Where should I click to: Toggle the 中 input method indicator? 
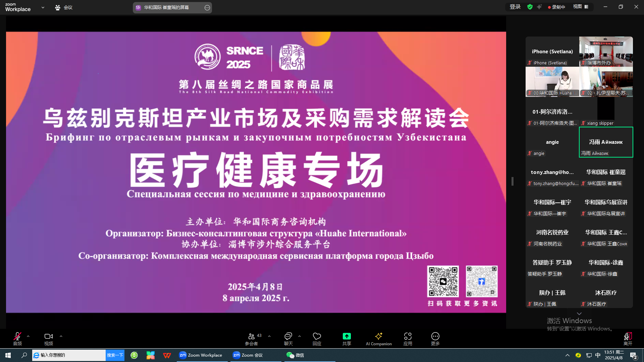(598, 355)
